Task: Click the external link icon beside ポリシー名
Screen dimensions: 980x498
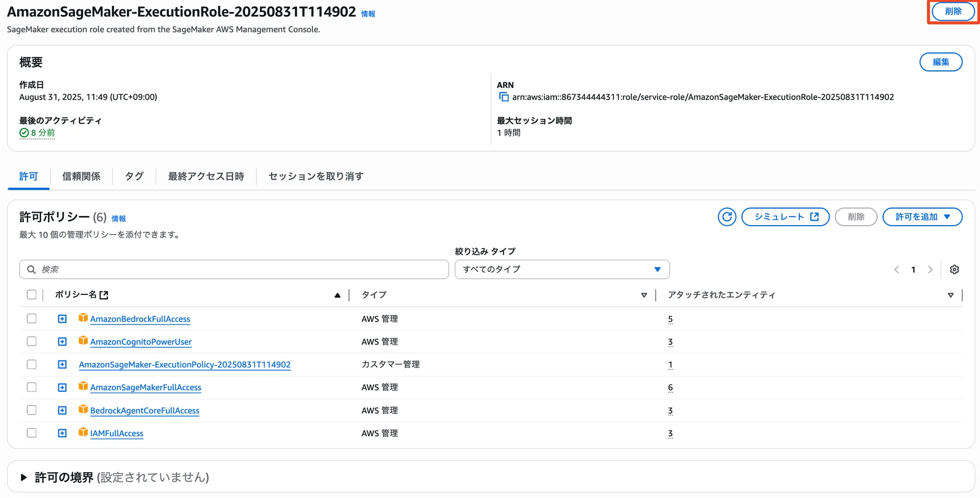Action: [x=104, y=295]
